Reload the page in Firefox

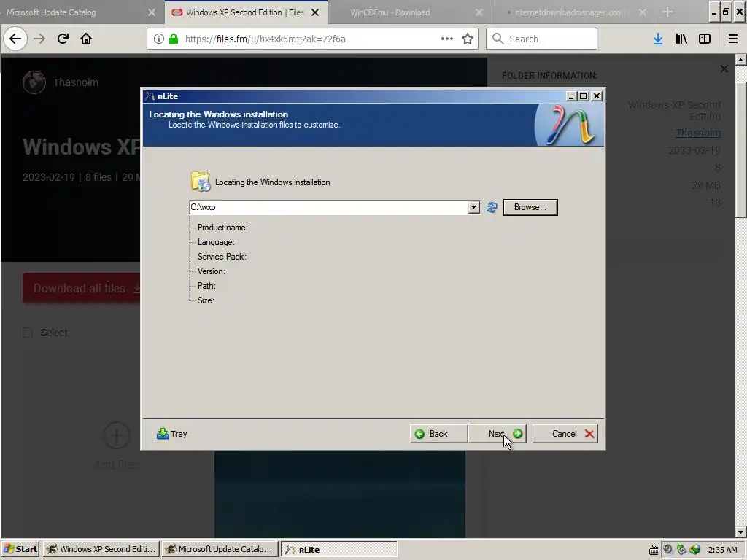(63, 39)
